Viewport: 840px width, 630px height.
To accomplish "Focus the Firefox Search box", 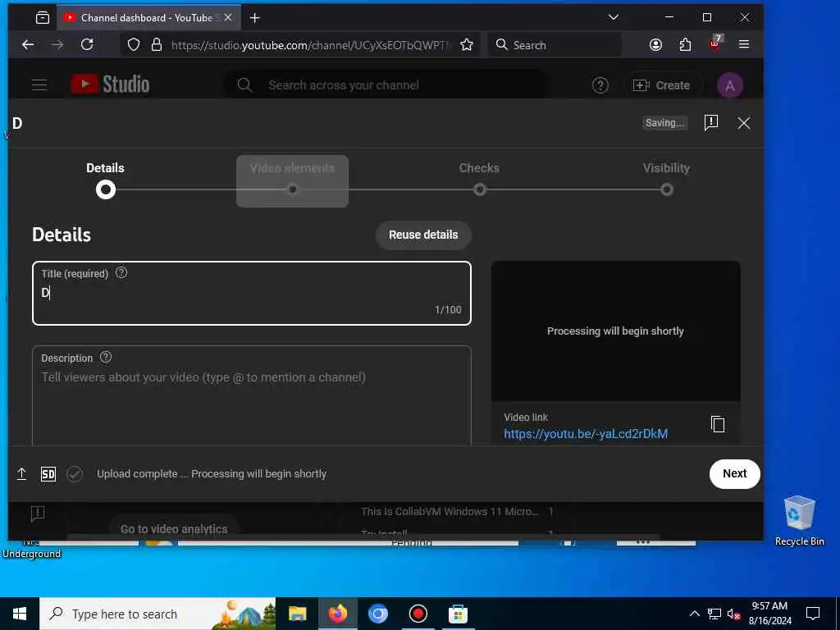I will pyautogui.click(x=555, y=45).
